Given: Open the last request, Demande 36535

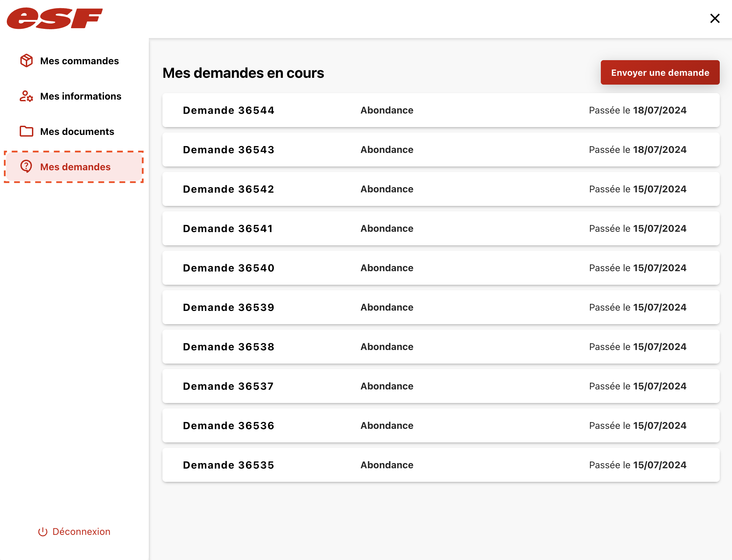Looking at the screenshot, I should (441, 465).
